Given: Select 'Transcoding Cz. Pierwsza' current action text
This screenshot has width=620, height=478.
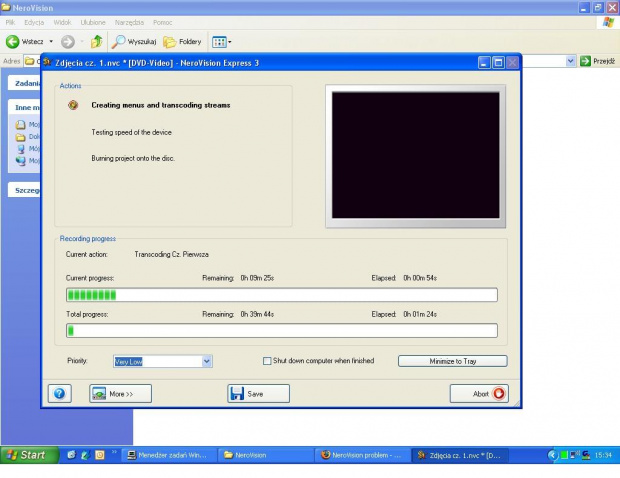Looking at the screenshot, I should point(172,254).
